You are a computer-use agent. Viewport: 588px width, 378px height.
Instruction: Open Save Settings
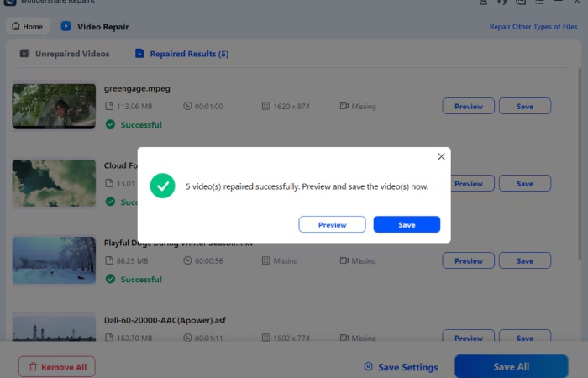(x=401, y=367)
